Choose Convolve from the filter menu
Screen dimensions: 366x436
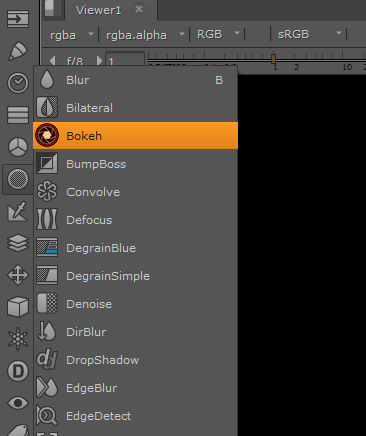[x=136, y=192]
